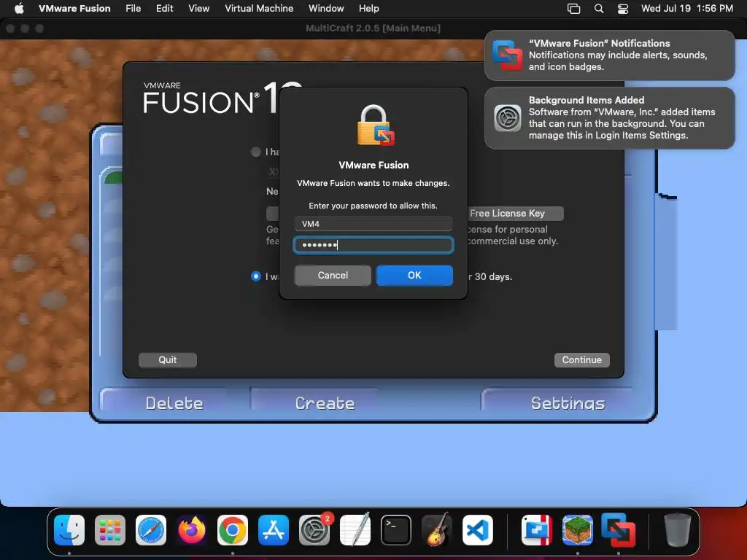The width and height of the screenshot is (747, 560).
Task: Click Create in MultiCraft window
Action: pos(325,403)
